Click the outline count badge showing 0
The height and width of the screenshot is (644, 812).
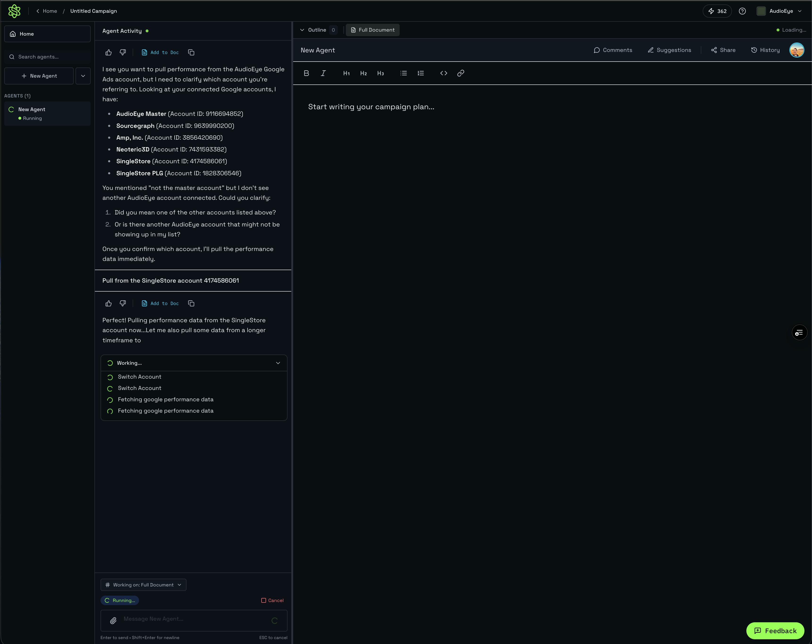click(x=333, y=30)
